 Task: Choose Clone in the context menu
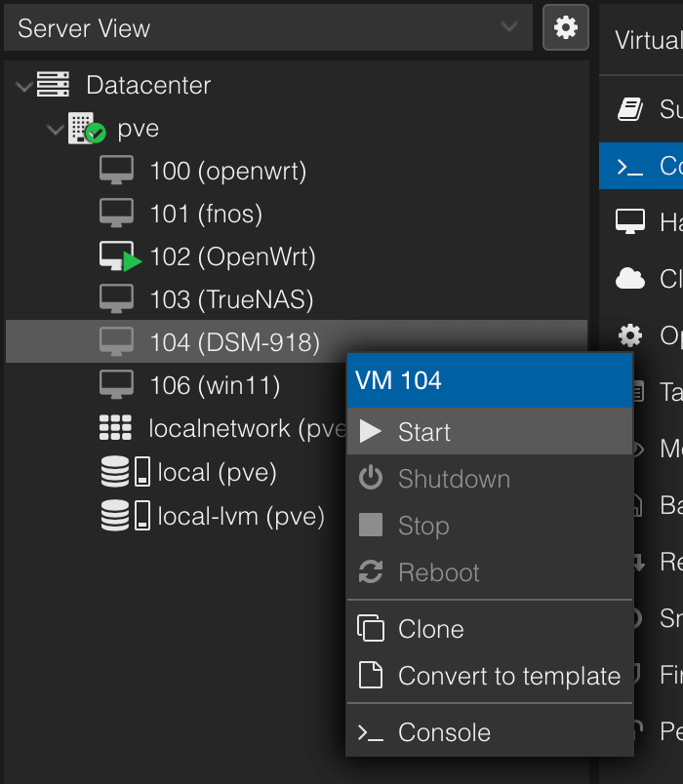tap(430, 629)
